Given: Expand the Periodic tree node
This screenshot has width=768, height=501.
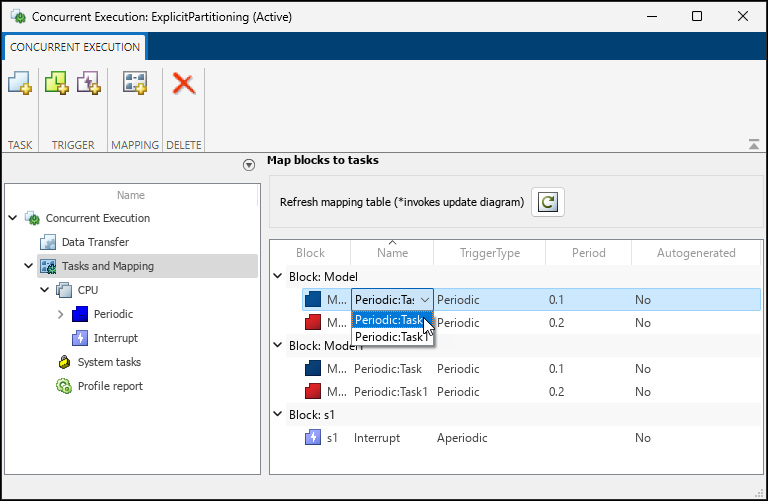Looking at the screenshot, I should 62,314.
